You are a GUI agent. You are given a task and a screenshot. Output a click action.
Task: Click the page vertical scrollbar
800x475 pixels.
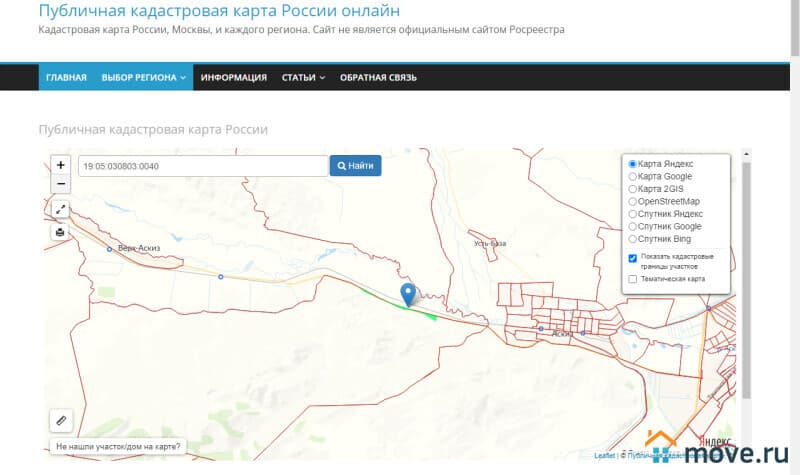[x=795, y=28]
